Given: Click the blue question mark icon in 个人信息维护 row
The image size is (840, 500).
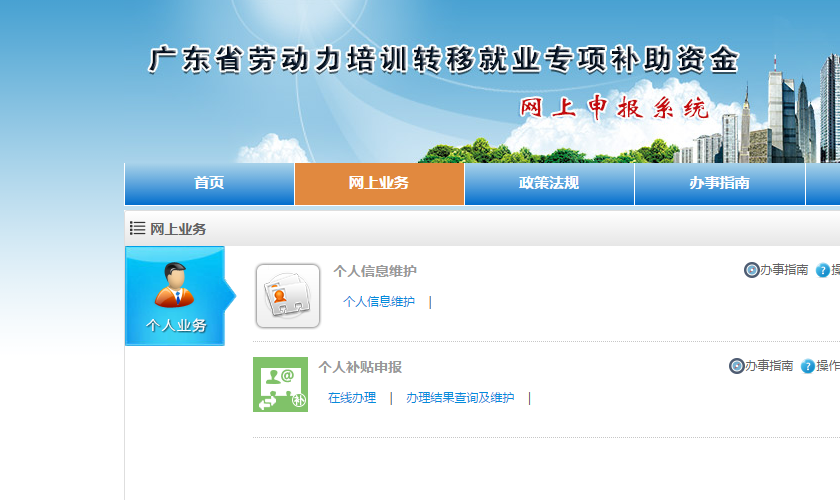Looking at the screenshot, I should coord(823,270).
